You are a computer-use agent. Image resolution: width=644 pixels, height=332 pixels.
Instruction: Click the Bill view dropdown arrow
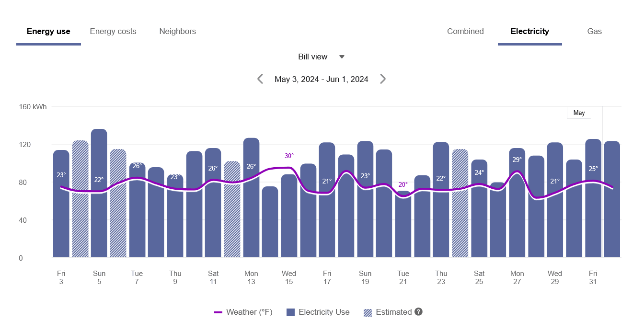341,57
